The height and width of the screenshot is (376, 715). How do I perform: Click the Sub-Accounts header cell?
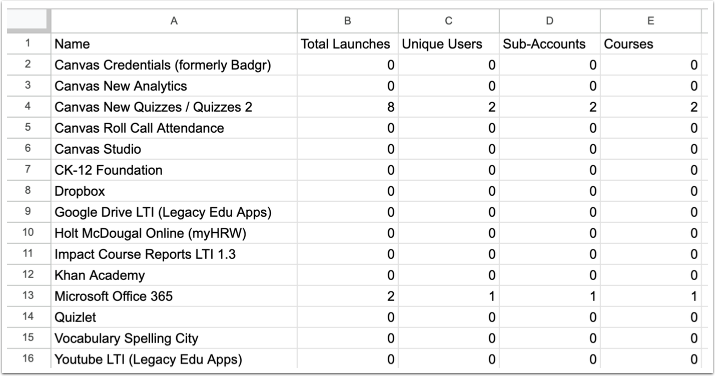click(x=550, y=44)
